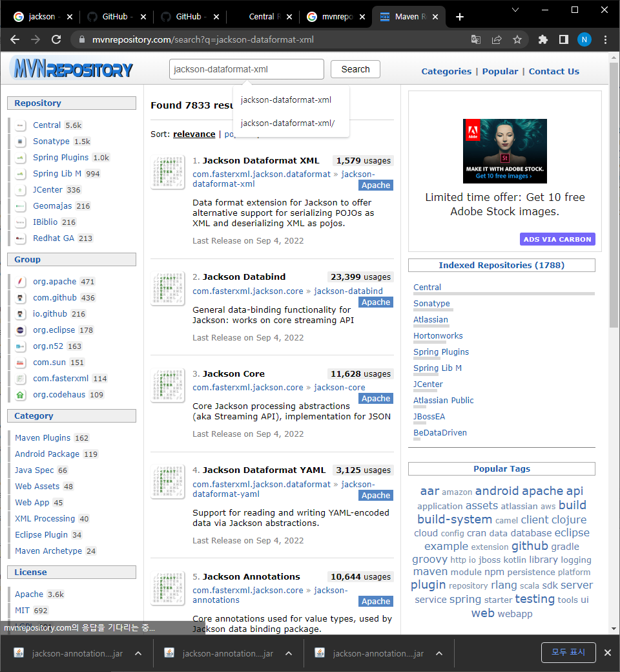The height and width of the screenshot is (672, 620).
Task: Click the Jackson Core artifact icon
Action: (167, 385)
